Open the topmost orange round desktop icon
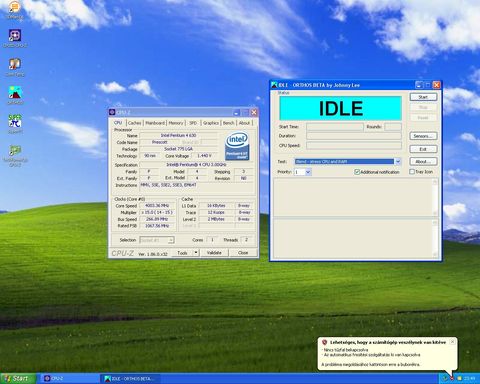This screenshot has width=480, height=384. (15, 10)
